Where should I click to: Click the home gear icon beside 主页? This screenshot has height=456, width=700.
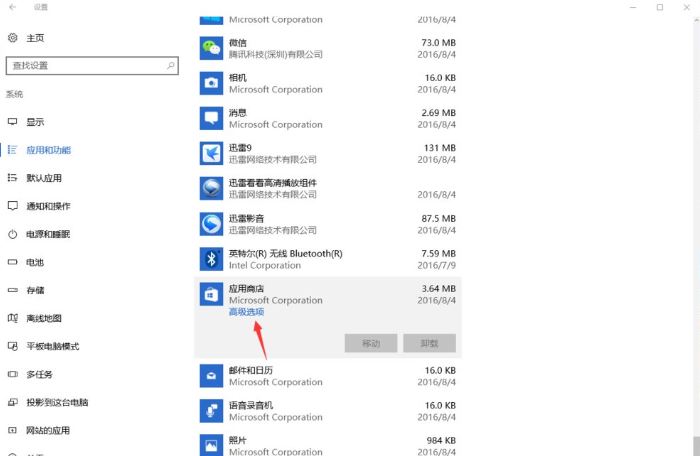click(12, 38)
